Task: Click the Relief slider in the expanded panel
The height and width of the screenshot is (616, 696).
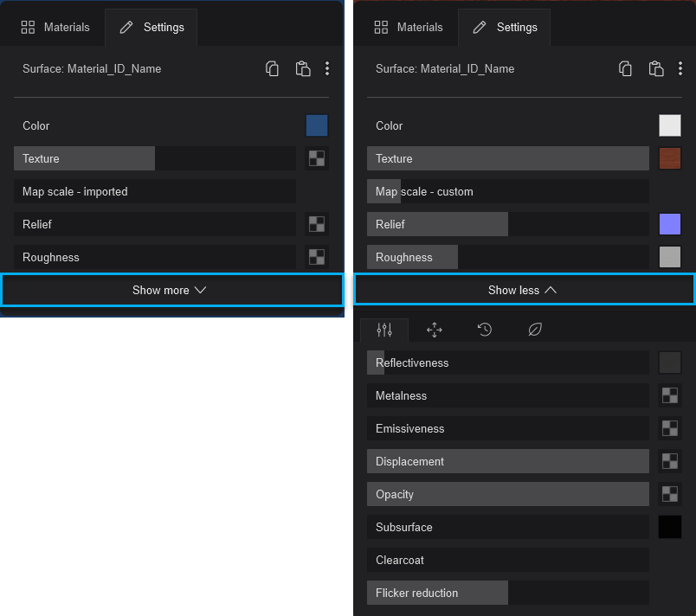Action: [508, 224]
